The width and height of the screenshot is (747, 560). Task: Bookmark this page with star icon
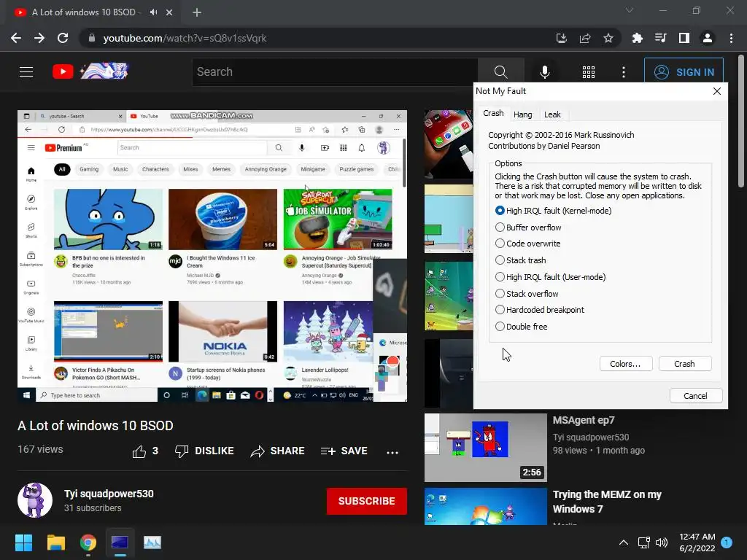click(608, 38)
